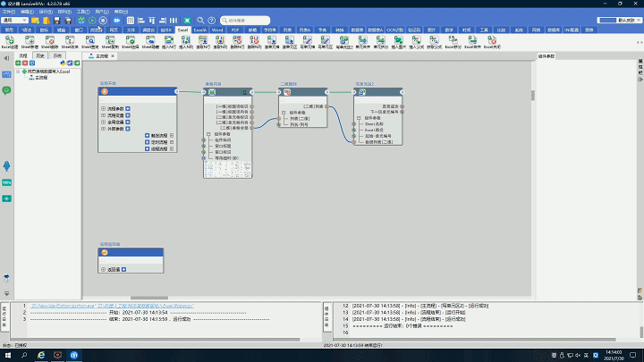This screenshot has width=644, height=362.
Task: Stop the flow with the stop button
Action: [x=103, y=20]
